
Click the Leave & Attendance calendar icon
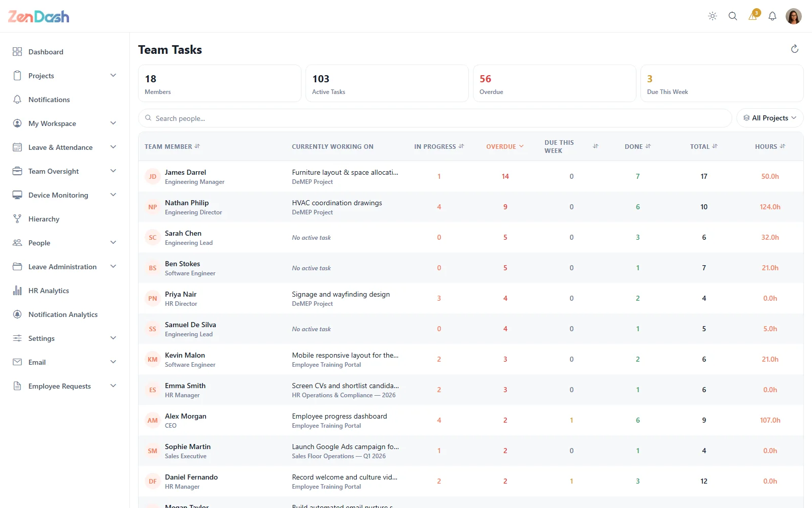(x=17, y=147)
